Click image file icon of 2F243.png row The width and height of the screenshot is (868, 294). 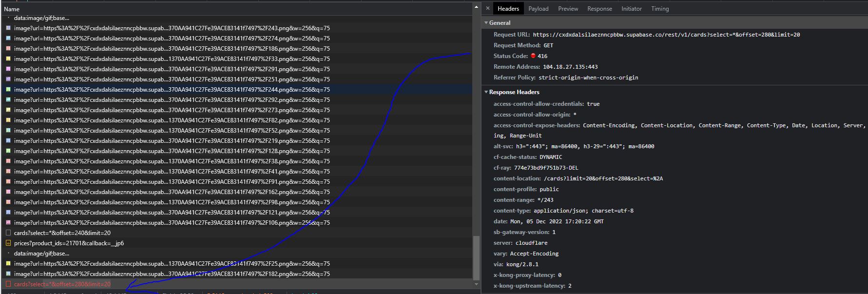(8, 28)
